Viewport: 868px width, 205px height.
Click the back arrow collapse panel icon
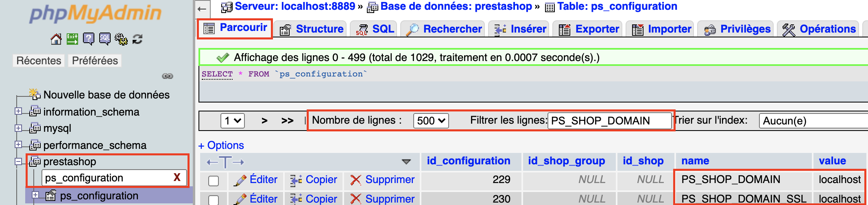pyautogui.click(x=202, y=8)
